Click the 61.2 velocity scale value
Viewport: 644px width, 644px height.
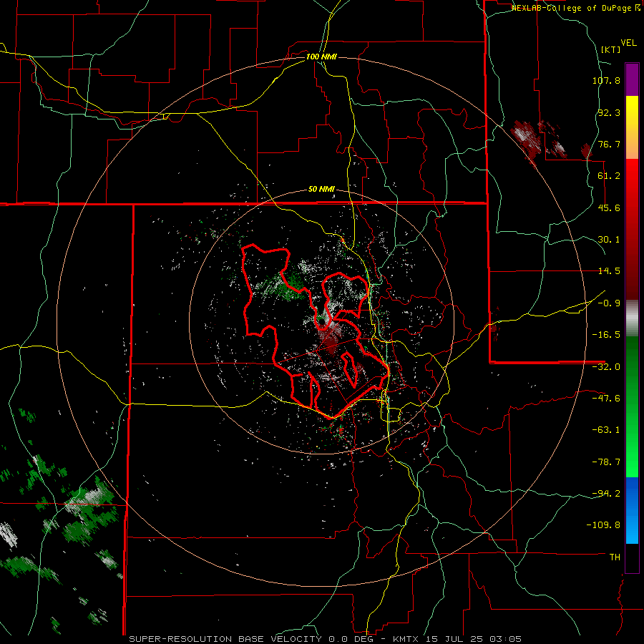click(x=609, y=176)
